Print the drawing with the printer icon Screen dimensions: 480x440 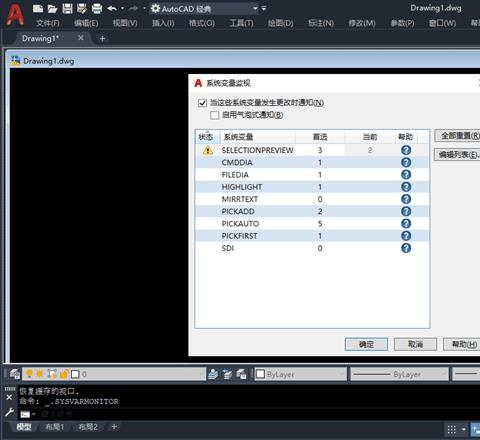97,8
